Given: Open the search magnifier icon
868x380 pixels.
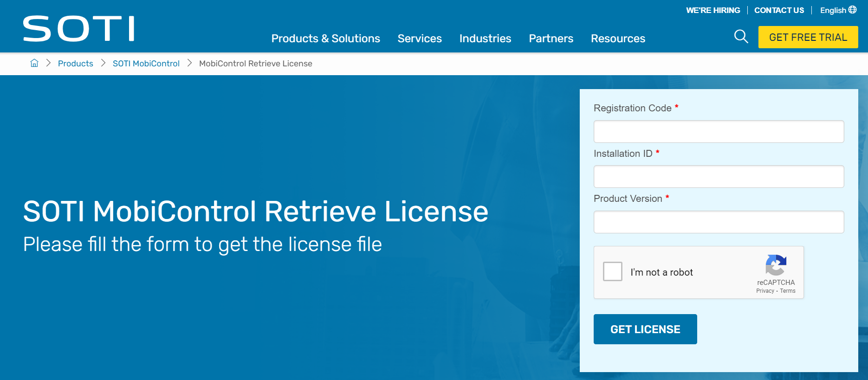Looking at the screenshot, I should pyautogui.click(x=741, y=37).
